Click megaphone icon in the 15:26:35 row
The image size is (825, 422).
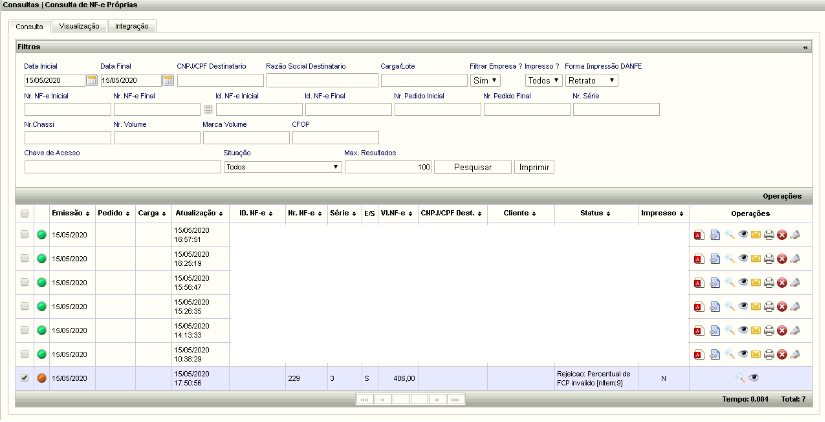(795, 306)
